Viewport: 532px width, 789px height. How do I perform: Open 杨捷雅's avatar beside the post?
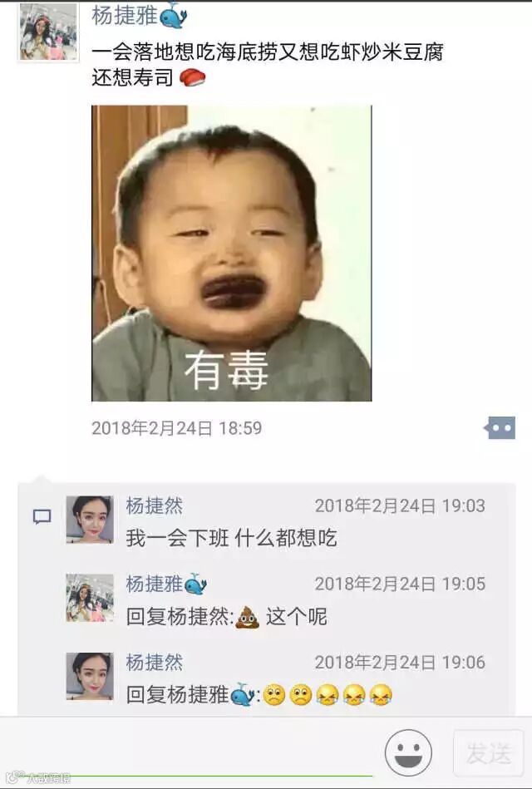click(48, 32)
